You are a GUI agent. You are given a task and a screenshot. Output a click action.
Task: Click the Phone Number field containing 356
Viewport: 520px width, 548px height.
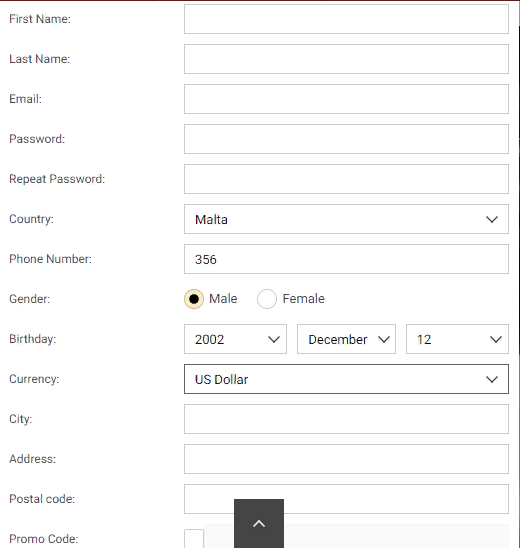346,259
